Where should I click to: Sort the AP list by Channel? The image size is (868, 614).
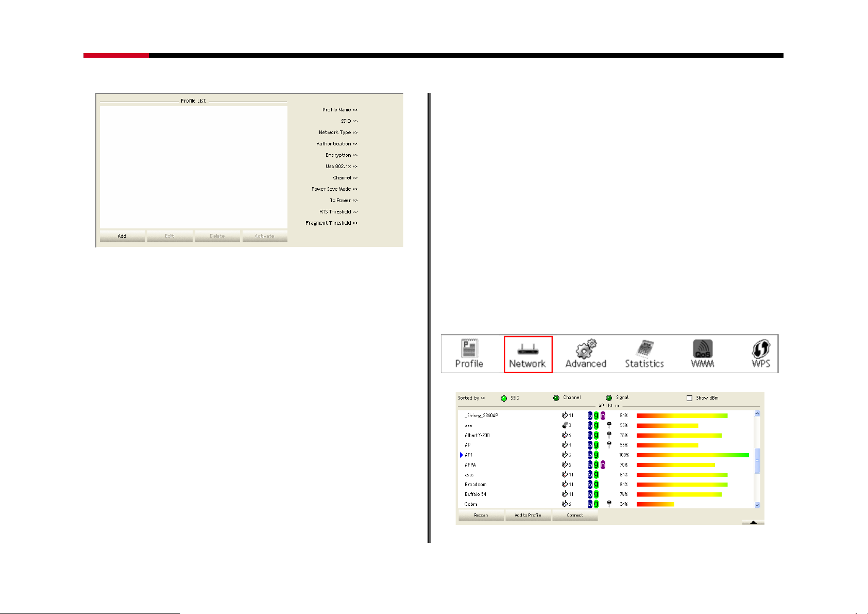point(556,398)
